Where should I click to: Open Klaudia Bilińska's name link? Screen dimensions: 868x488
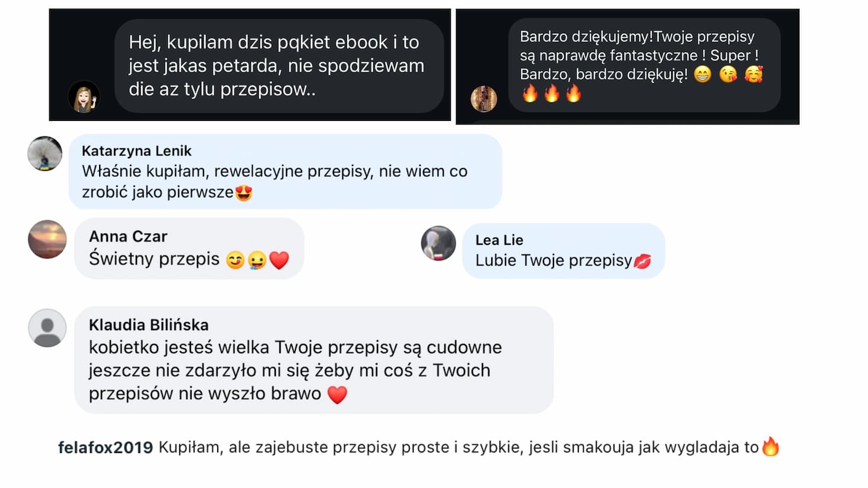149,325
